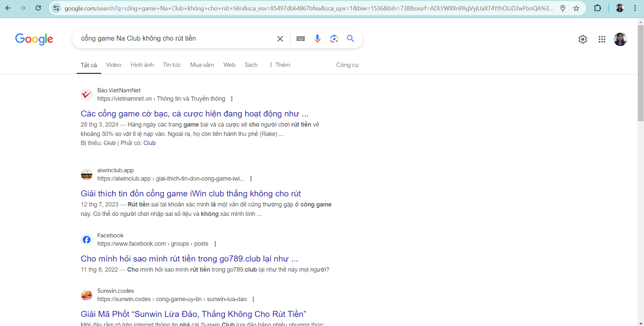This screenshot has width=644, height=326.
Task: Reload the current page
Action: click(38, 8)
